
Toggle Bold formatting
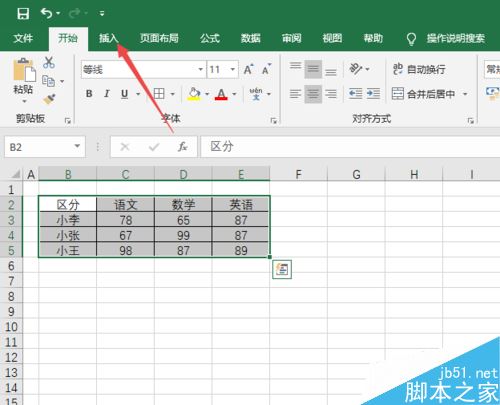(x=89, y=94)
